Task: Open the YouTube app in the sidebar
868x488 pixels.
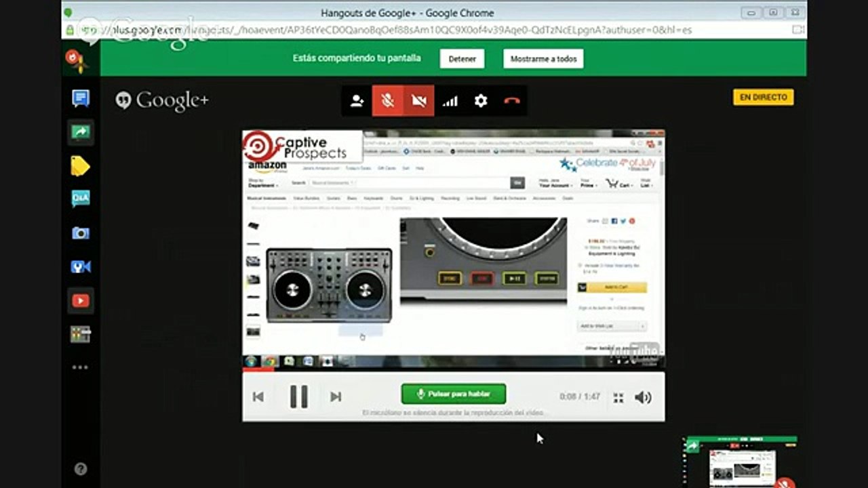Action: coord(81,300)
